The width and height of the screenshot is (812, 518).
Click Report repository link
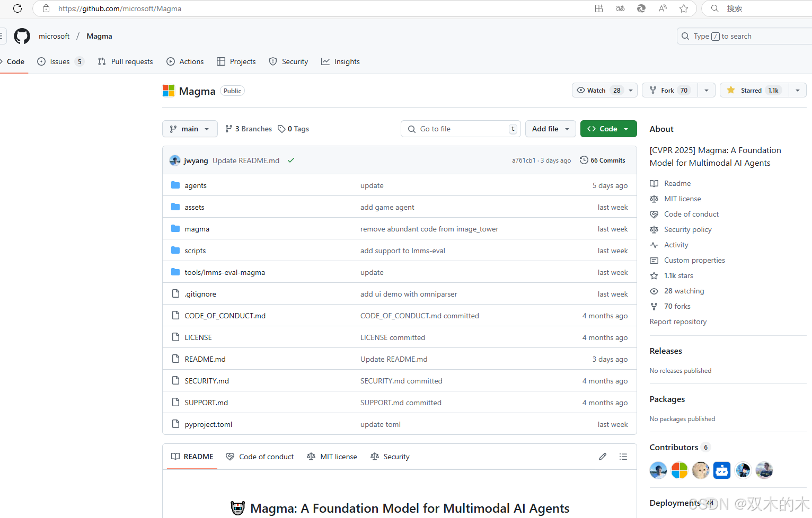coord(678,321)
